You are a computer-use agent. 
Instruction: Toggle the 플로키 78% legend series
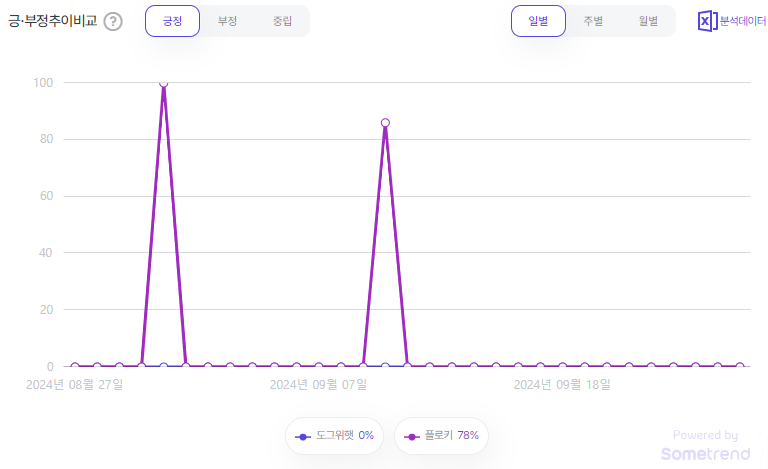tap(441, 436)
